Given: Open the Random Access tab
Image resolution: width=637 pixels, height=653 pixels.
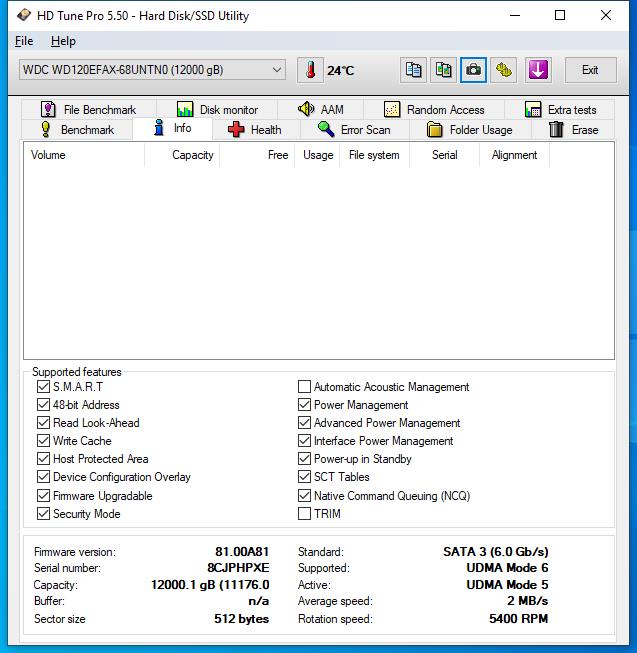Looking at the screenshot, I should click(x=434, y=110).
